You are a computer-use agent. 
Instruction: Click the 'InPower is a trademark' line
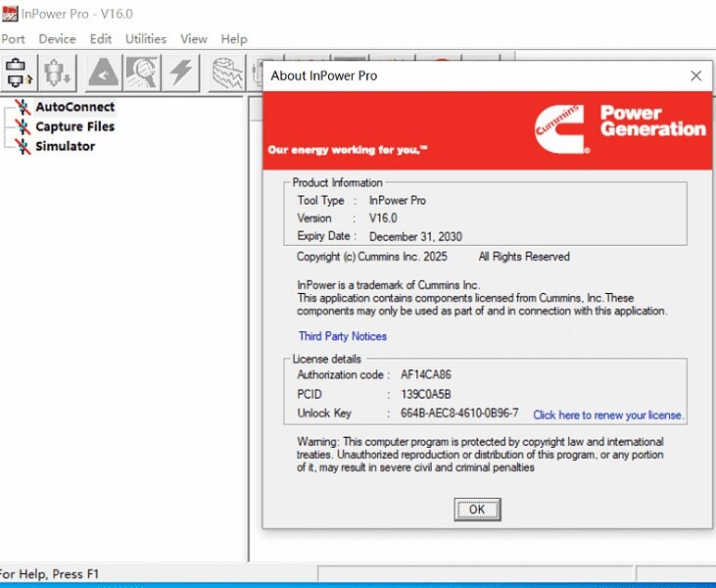pyautogui.click(x=389, y=285)
